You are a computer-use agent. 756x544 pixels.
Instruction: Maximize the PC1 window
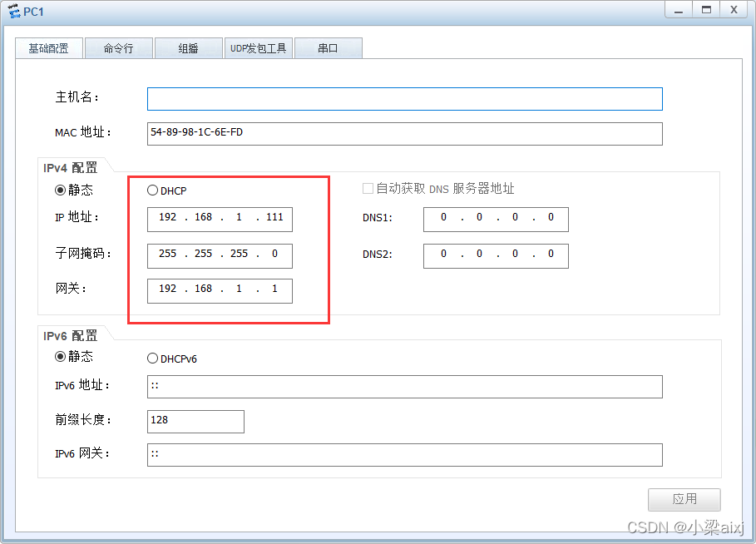tap(706, 10)
